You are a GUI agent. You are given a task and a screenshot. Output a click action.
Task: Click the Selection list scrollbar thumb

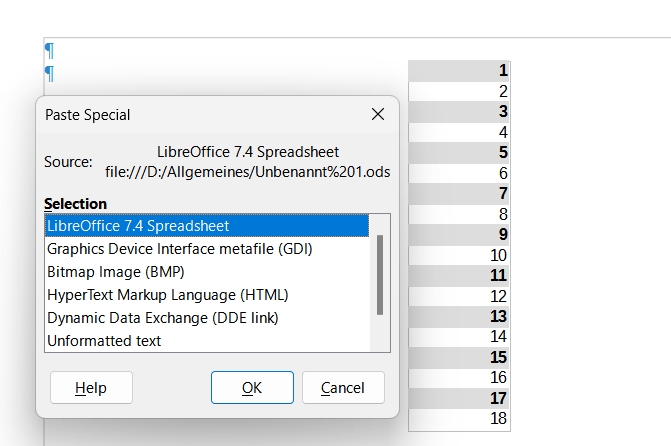tap(380, 274)
